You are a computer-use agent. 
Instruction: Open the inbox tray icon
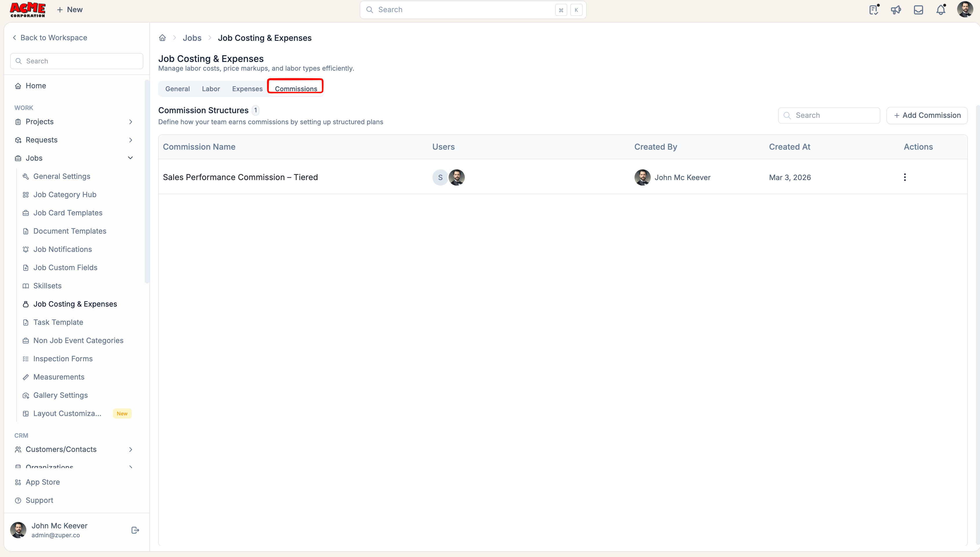918,10
